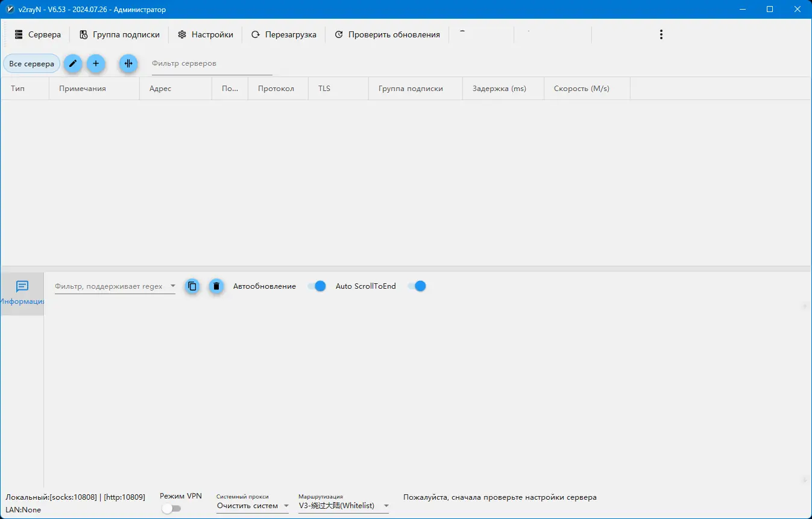Click the v2rayN app icon in title bar
The height and width of the screenshot is (519, 812).
click(10, 9)
